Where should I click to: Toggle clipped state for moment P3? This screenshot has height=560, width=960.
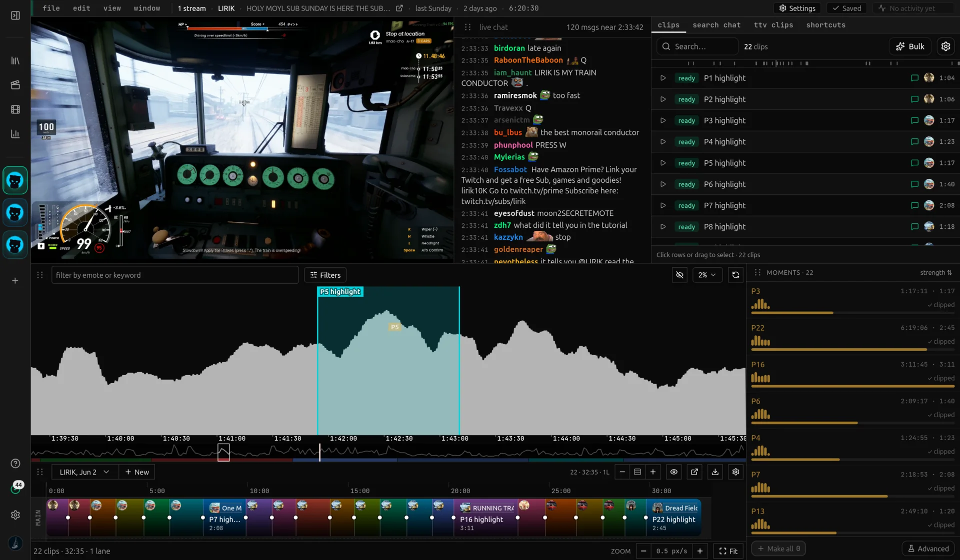pos(941,305)
